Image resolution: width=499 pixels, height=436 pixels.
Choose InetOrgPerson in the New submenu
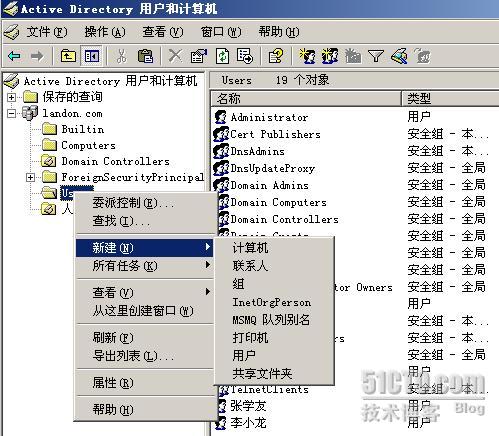click(274, 302)
